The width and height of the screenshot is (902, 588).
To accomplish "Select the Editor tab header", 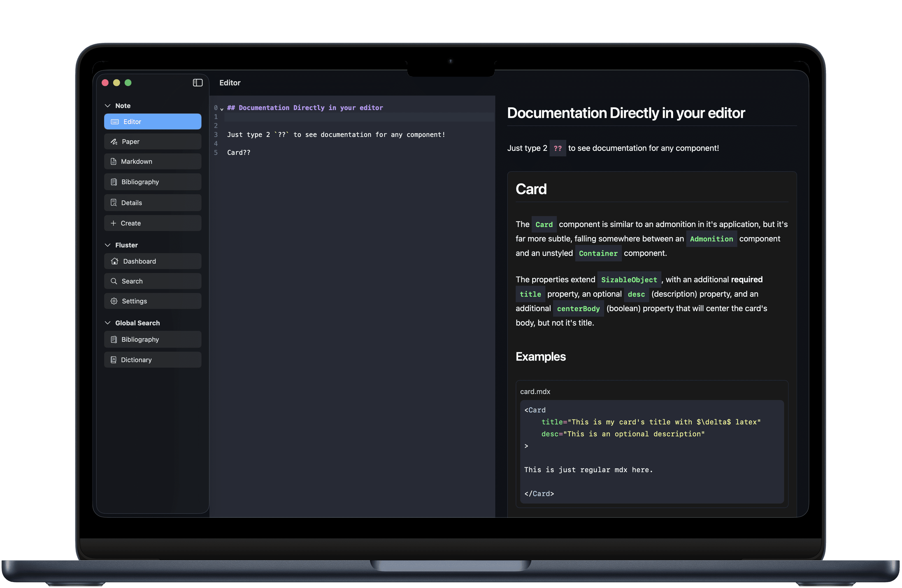I will pyautogui.click(x=230, y=83).
